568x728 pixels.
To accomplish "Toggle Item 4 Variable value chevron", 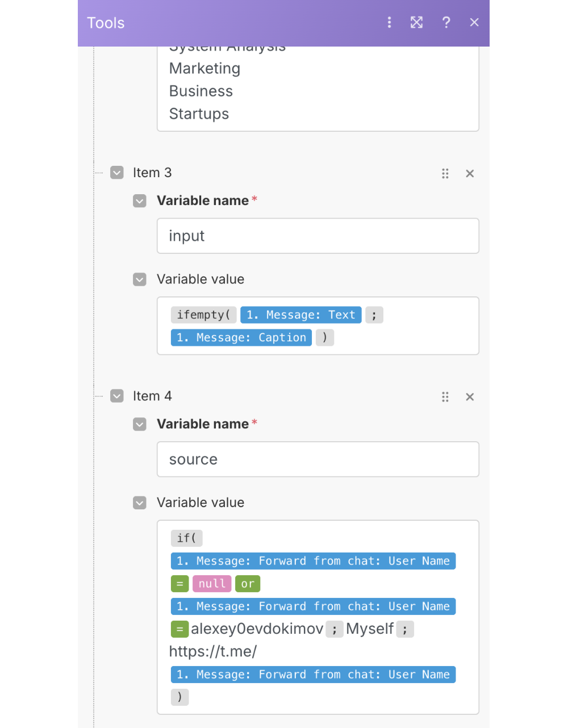I will pos(140,503).
